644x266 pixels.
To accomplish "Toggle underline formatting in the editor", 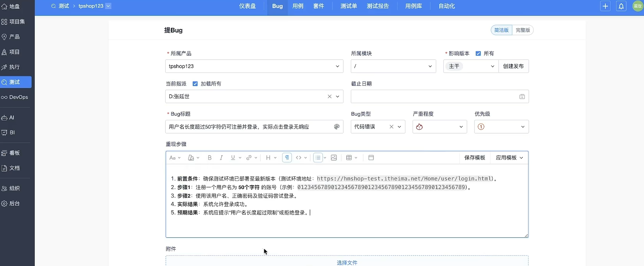I will pyautogui.click(x=233, y=158).
